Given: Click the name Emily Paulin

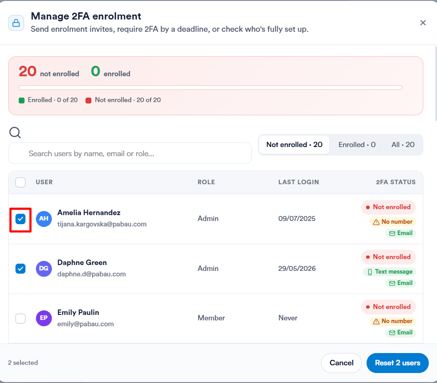Looking at the screenshot, I should [78, 312].
